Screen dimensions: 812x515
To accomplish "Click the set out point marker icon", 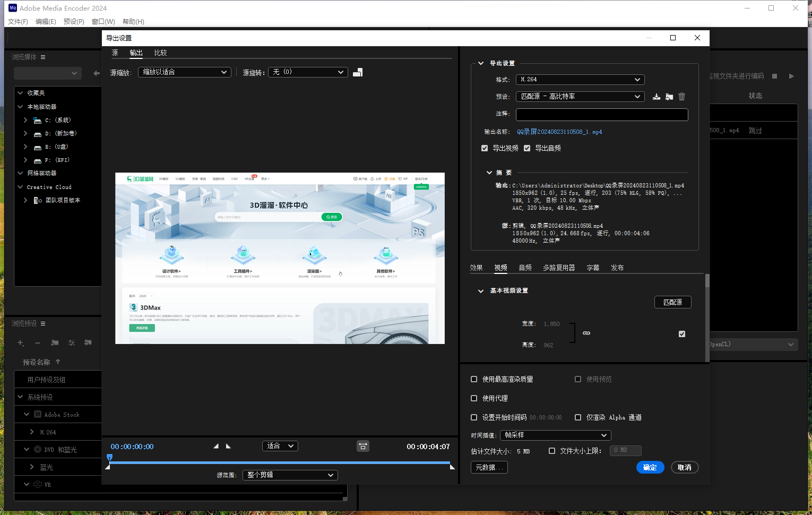I will click(x=229, y=447).
